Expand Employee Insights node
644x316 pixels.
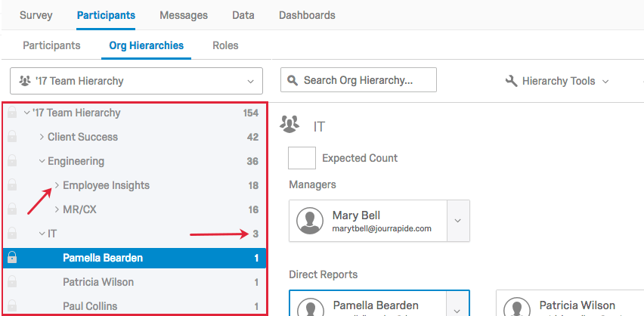point(57,185)
